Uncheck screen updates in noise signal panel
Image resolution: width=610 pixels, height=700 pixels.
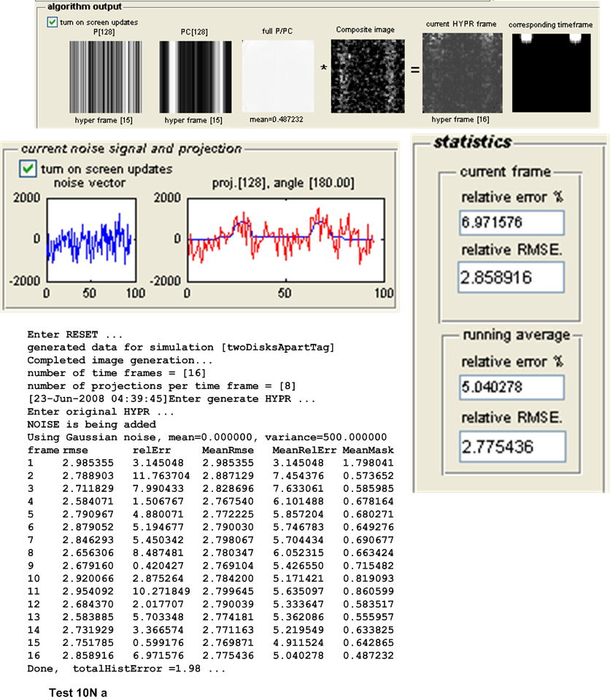[28, 169]
